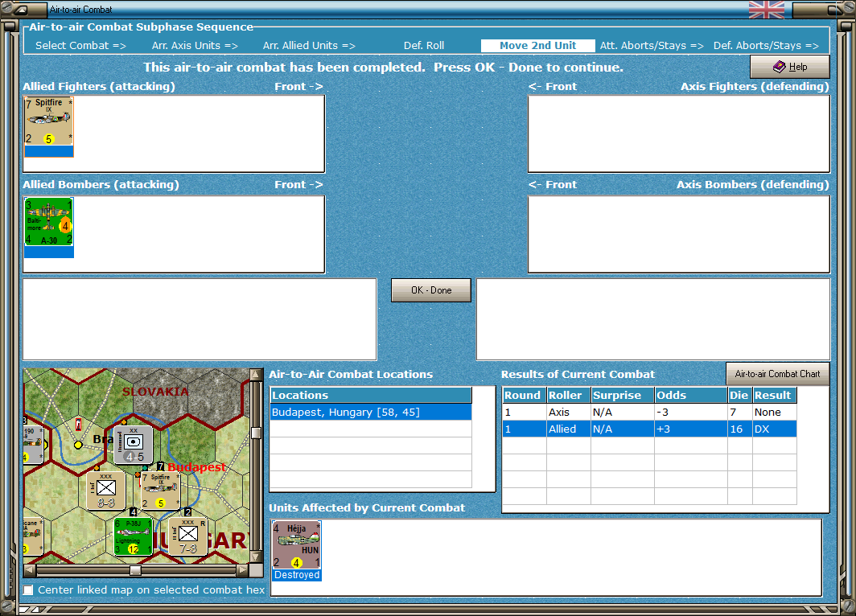Image resolution: width=856 pixels, height=616 pixels.
Task: Click the Select Combat subphase step
Action: coord(80,45)
